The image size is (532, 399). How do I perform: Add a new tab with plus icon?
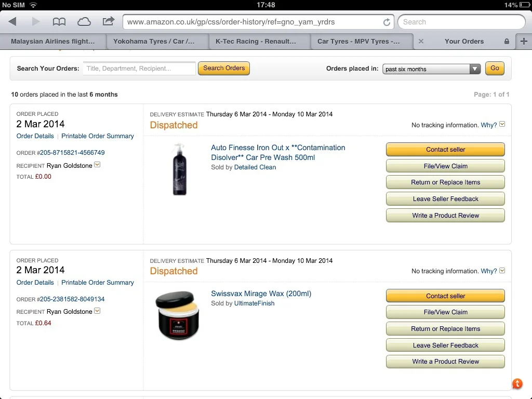524,42
